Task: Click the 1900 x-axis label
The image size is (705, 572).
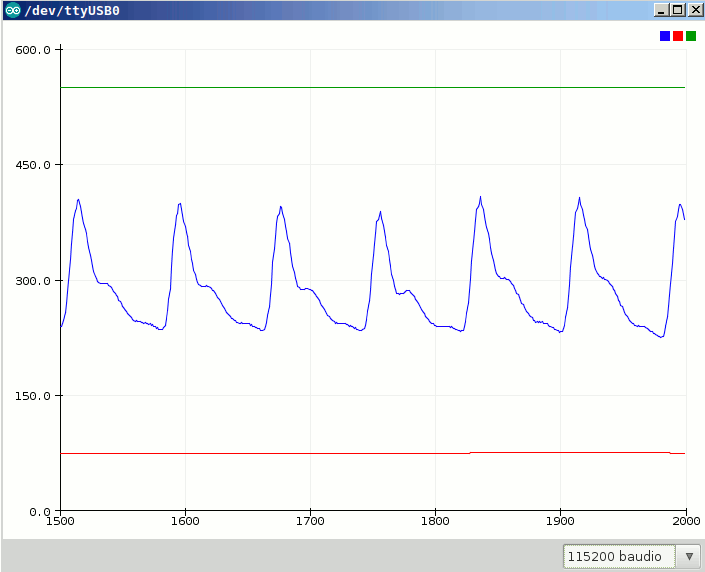Action: pos(560,521)
